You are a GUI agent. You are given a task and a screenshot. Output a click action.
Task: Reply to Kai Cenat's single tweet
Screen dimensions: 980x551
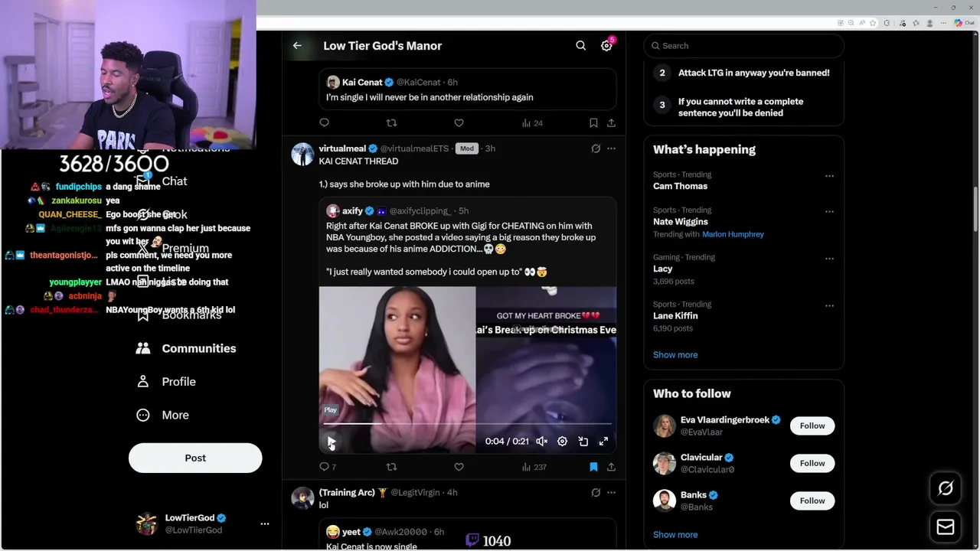(x=325, y=122)
